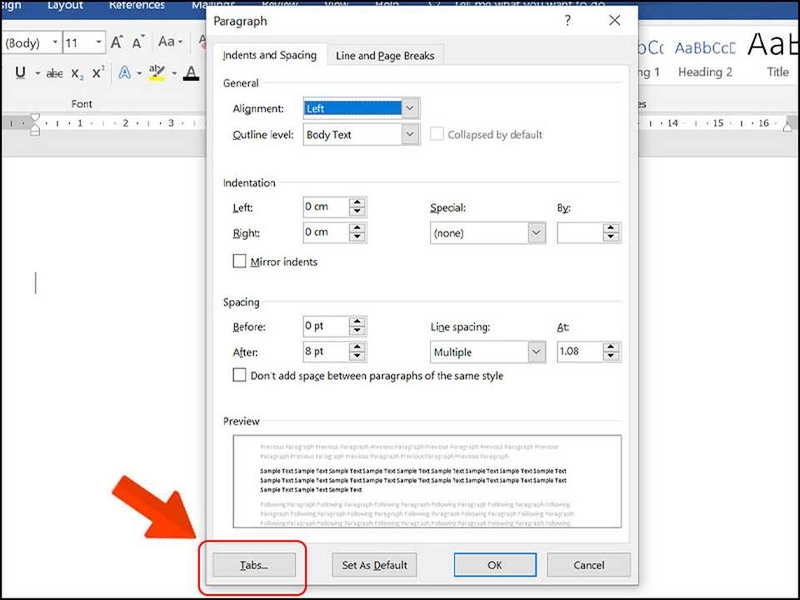Open the References ribbon tab
This screenshot has width=800, height=600.
pos(137,5)
